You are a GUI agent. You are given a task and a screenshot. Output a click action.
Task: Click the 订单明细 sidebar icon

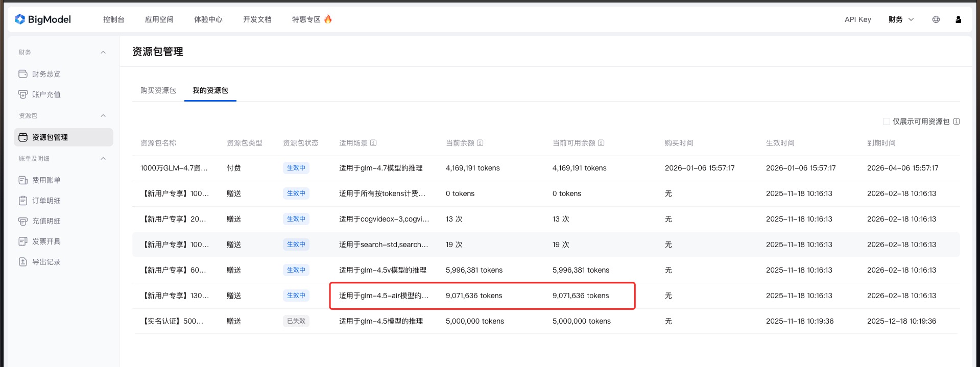click(23, 201)
